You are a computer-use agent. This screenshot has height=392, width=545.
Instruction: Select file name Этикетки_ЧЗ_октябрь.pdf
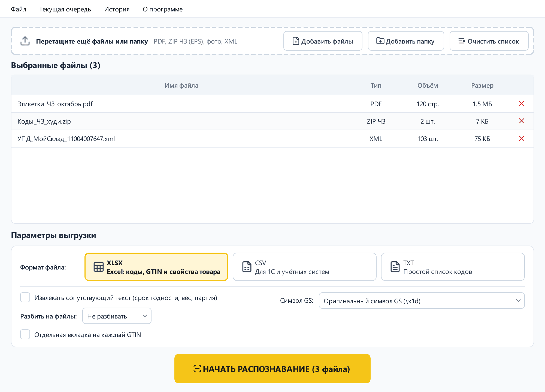(x=55, y=104)
